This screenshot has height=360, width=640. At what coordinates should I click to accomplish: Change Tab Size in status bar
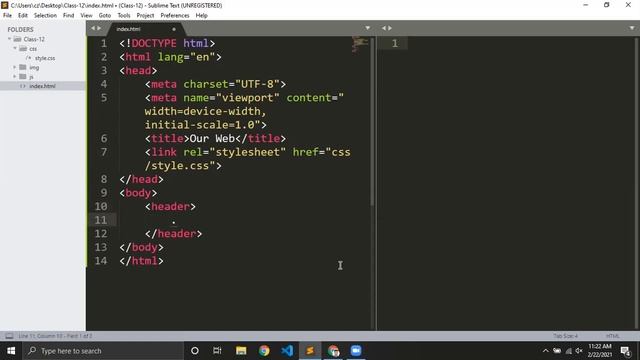click(565, 336)
